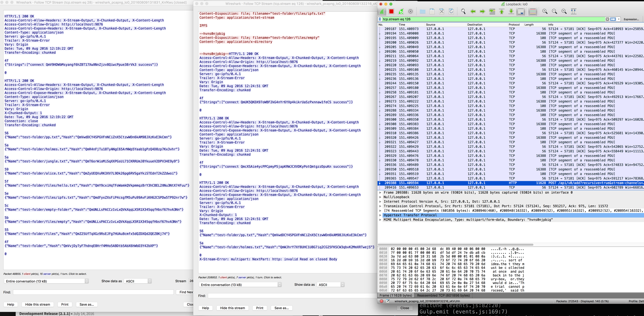Expand Hypertext Transfer Protocol tree item
The width and height of the screenshot is (644, 316).
[x=380, y=215]
